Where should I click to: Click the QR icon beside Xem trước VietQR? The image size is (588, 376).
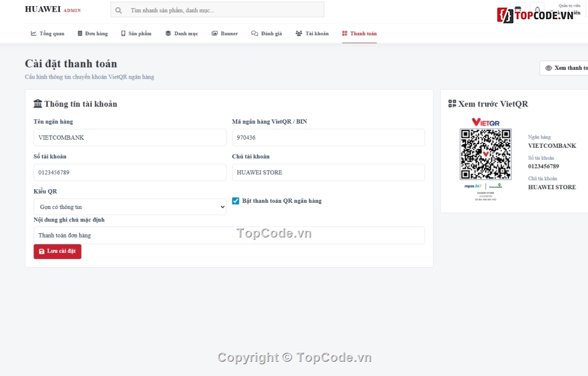point(452,104)
